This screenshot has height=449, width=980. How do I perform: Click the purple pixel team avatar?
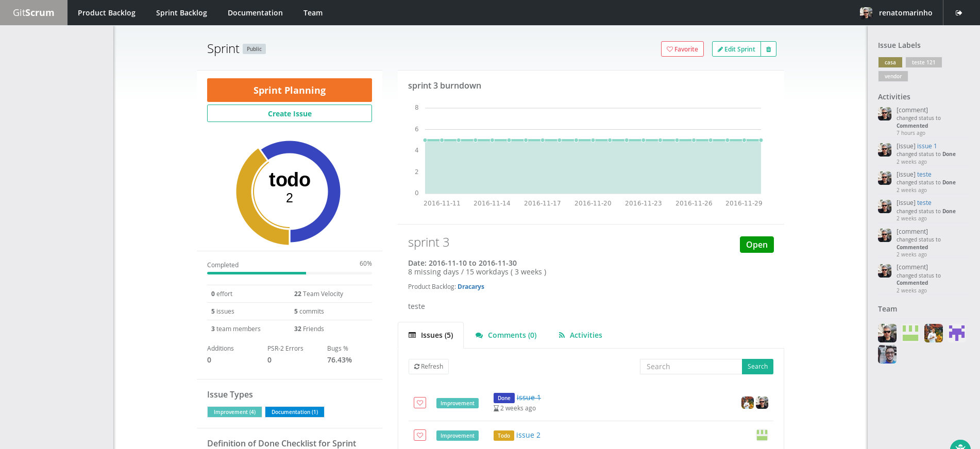click(957, 333)
